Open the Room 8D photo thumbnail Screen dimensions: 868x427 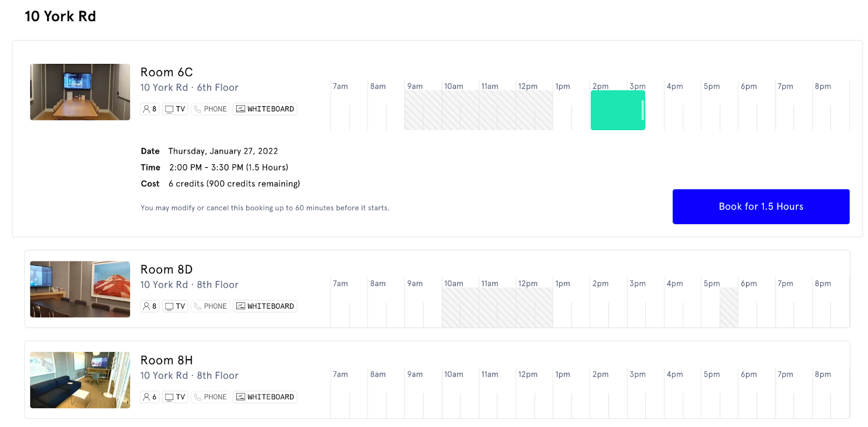pyautogui.click(x=80, y=289)
